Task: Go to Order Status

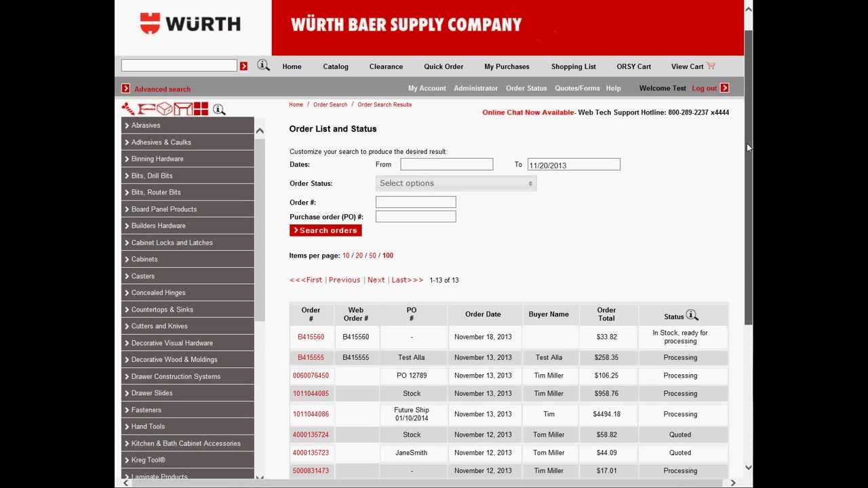Action: [526, 88]
